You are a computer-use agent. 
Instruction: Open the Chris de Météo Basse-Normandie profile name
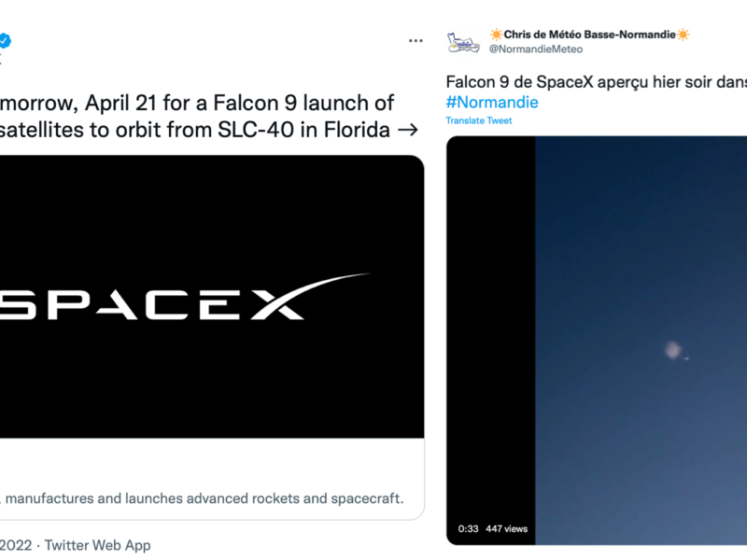[x=588, y=35]
